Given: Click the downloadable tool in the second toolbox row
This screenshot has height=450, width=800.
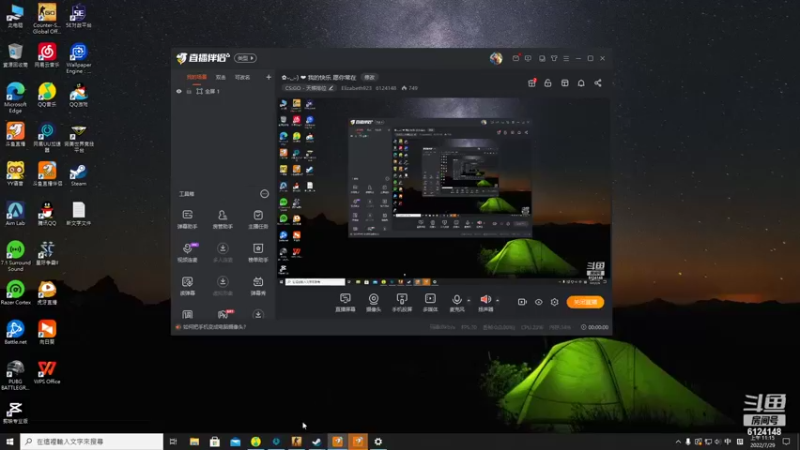Looking at the screenshot, I should coord(222,252).
